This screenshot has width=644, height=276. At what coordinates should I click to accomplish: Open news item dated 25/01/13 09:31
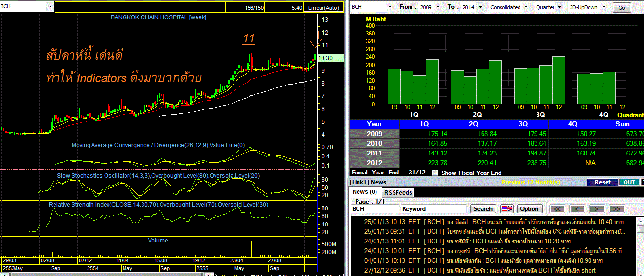tap(494, 231)
